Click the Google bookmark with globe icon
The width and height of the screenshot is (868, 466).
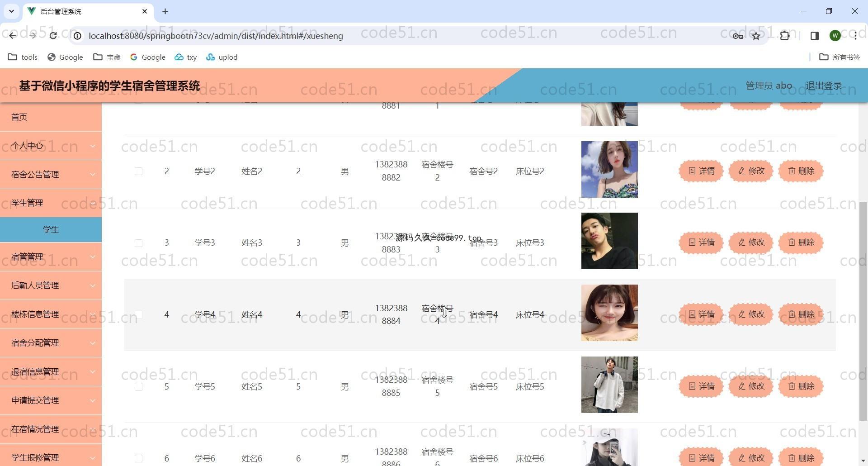(65, 57)
